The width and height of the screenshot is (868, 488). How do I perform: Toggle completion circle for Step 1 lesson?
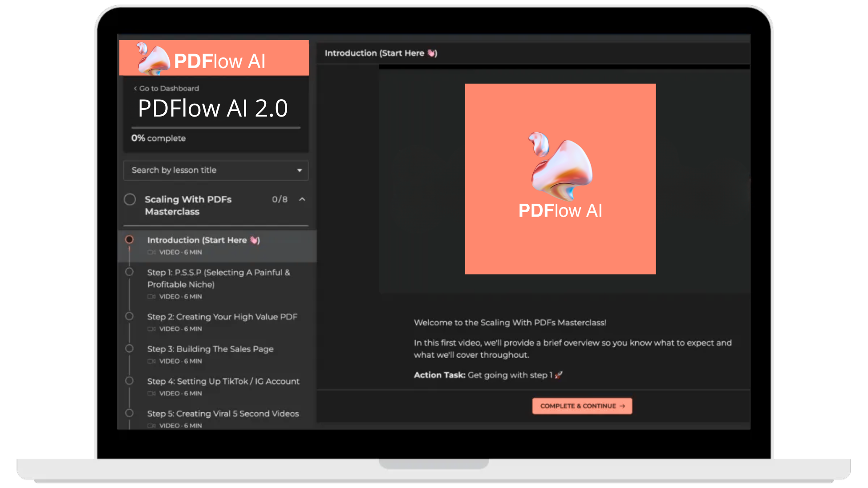pos(129,271)
